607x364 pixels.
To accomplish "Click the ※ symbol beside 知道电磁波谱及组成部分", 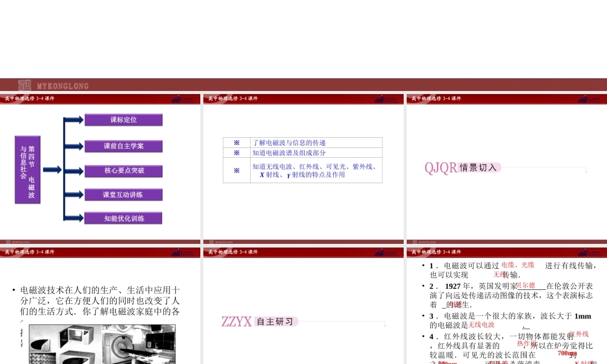I will (237, 153).
